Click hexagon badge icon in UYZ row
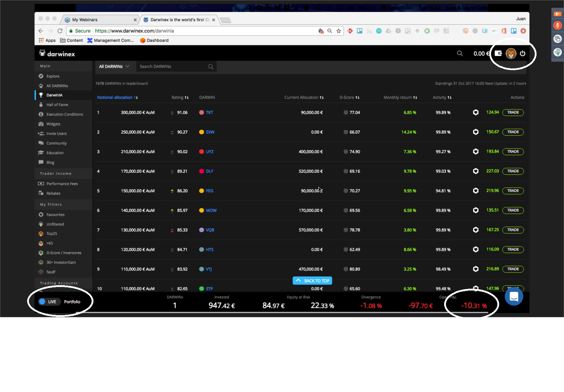This screenshot has width=564, height=392. pyautogui.click(x=476, y=152)
